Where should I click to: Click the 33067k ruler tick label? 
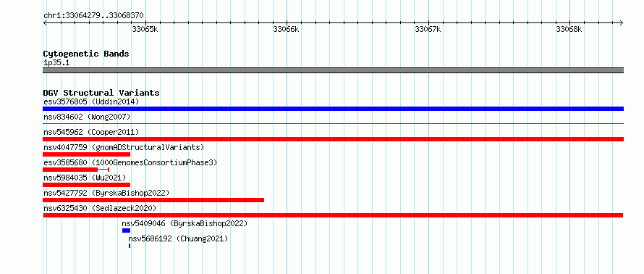tap(428, 29)
